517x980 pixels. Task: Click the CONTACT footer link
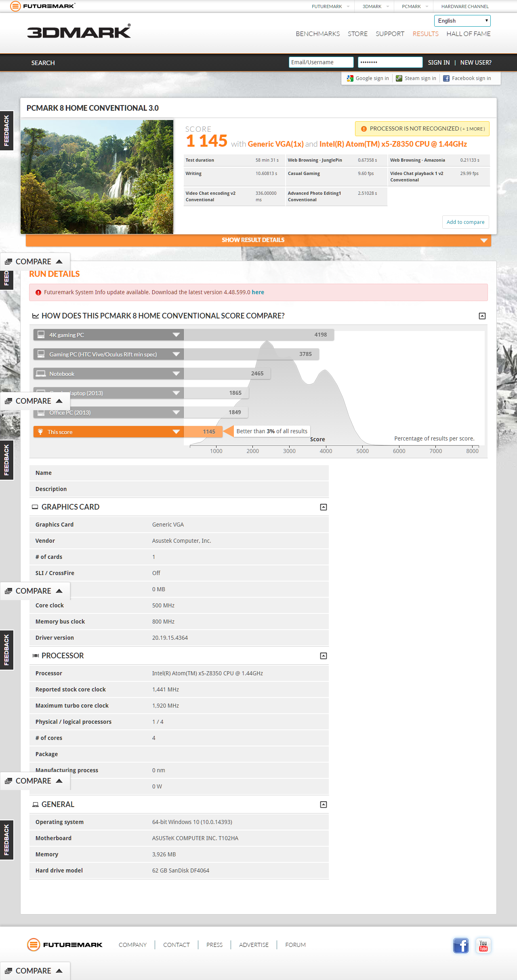pyautogui.click(x=177, y=945)
